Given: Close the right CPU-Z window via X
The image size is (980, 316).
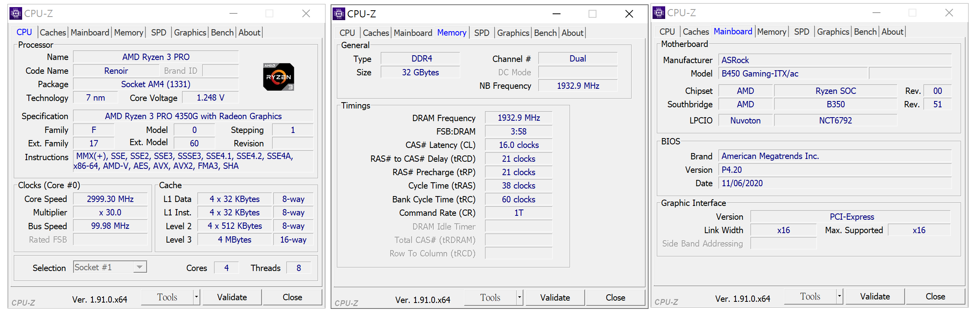Looking at the screenshot, I should pyautogui.click(x=949, y=13).
